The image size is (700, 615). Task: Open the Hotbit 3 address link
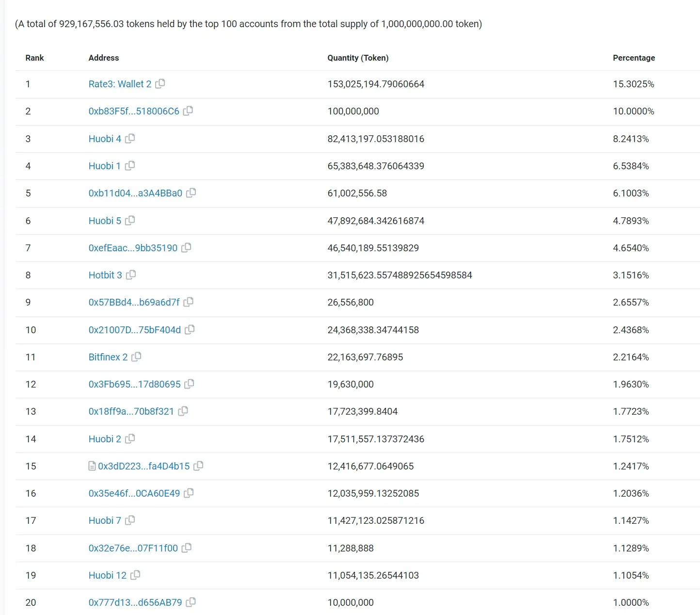[105, 275]
